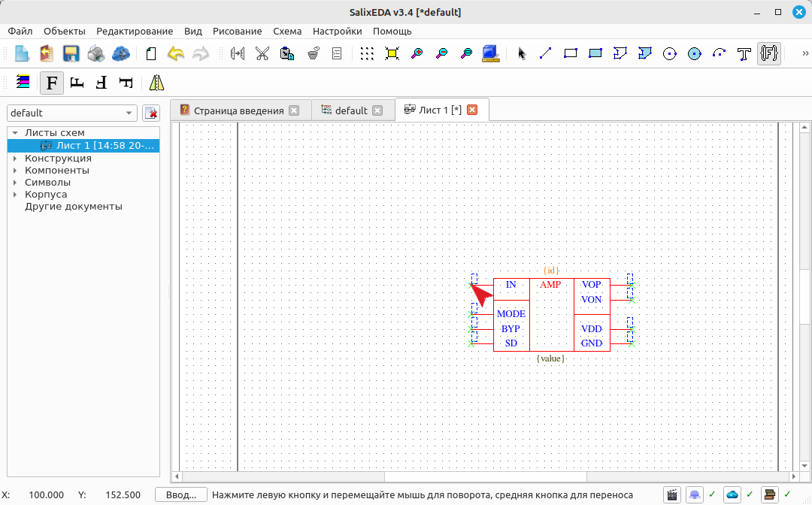The width and height of the screenshot is (812, 505).
Task: Click the Ввод... button
Action: pyautogui.click(x=181, y=495)
